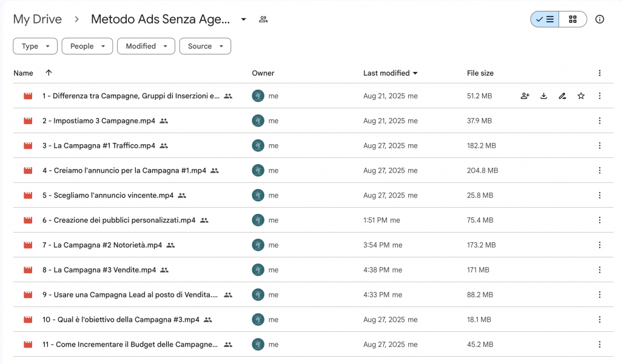Switch to list layout view
The width and height of the screenshot is (621, 364).
(x=545, y=19)
